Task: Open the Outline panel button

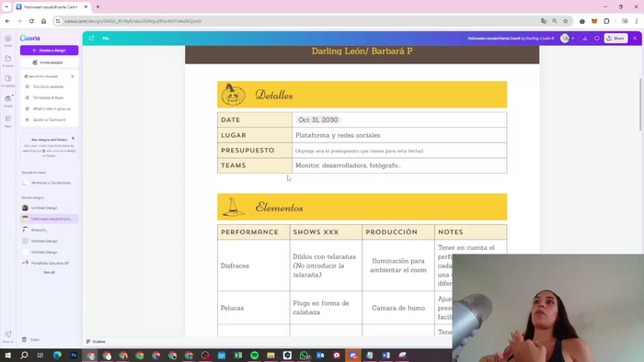Action: (x=96, y=342)
